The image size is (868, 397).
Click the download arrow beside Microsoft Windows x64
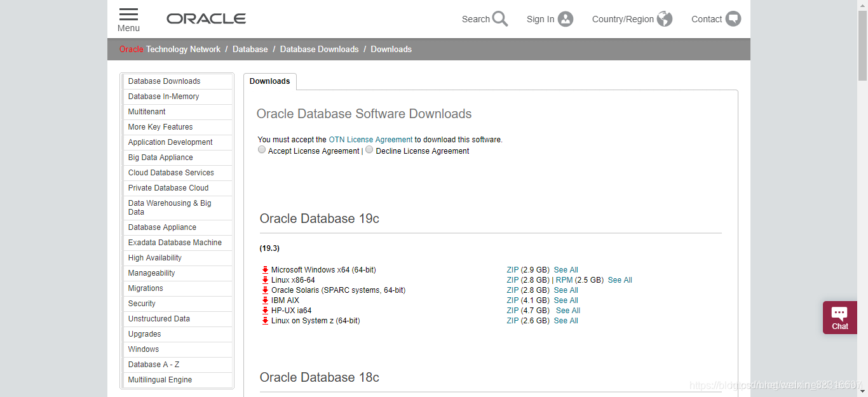click(x=266, y=270)
